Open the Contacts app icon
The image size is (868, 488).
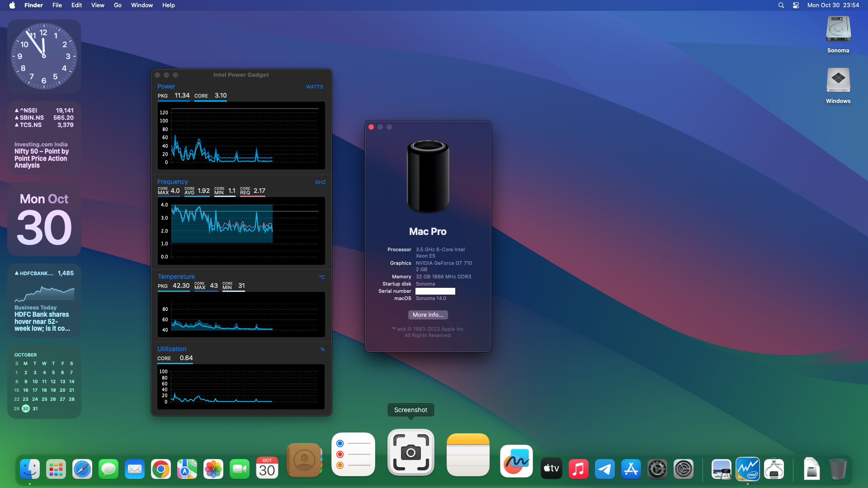click(304, 460)
